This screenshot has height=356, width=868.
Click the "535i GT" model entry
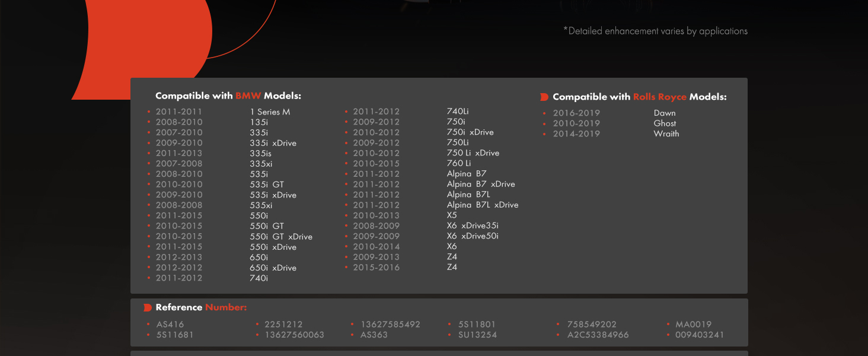(x=267, y=185)
